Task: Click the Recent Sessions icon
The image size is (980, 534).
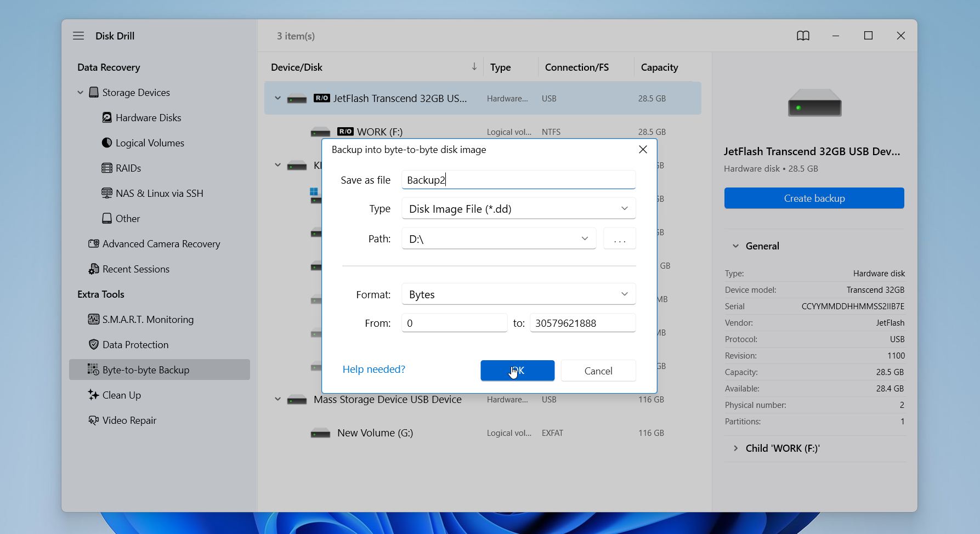Action: [x=94, y=269]
